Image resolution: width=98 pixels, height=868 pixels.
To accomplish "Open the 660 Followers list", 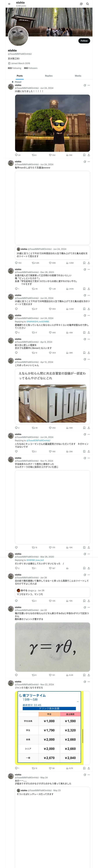I will (x=31, y=68).
